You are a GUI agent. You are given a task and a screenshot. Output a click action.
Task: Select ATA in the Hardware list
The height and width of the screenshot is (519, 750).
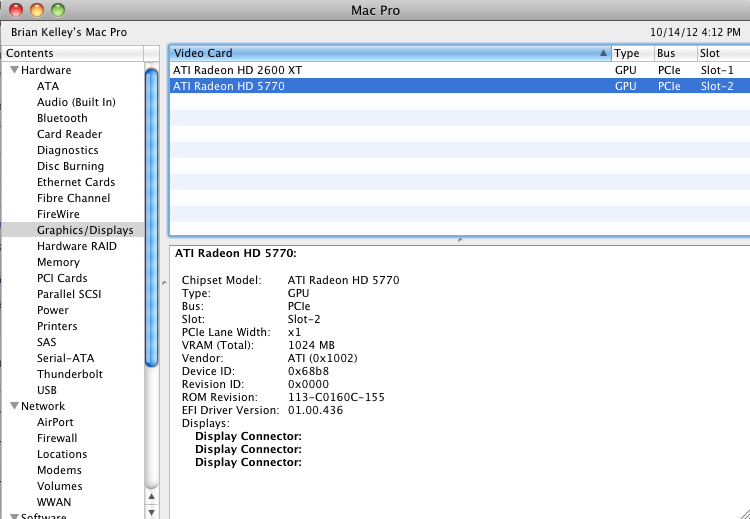(x=48, y=86)
